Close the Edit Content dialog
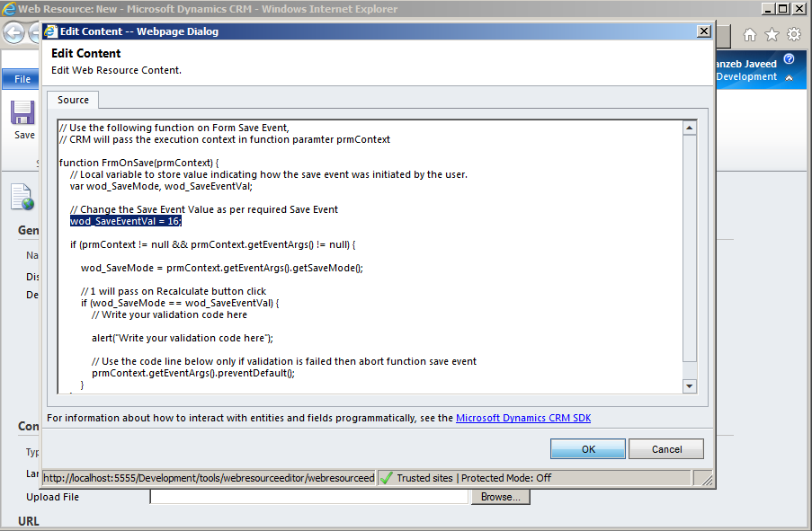This screenshot has width=812, height=531. click(x=704, y=31)
